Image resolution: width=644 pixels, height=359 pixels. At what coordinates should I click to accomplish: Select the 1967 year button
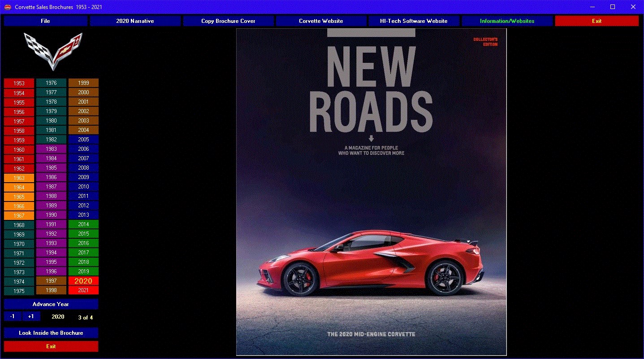pos(19,215)
